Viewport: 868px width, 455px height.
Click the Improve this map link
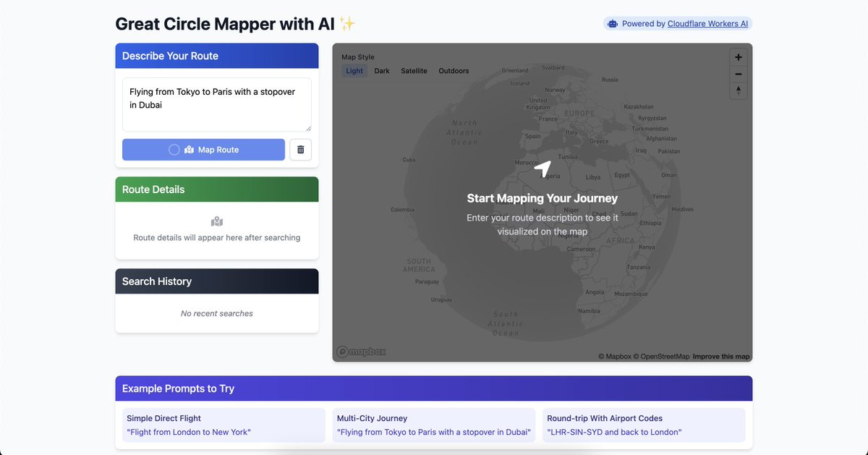click(721, 357)
